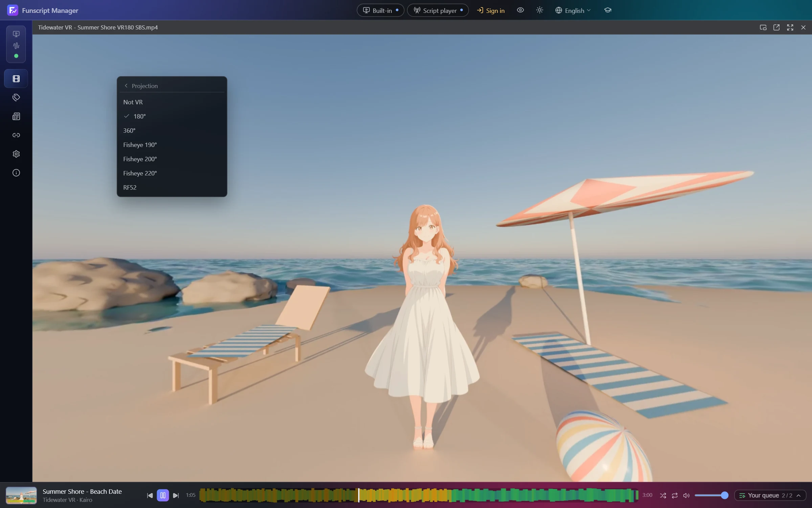Click the globe language icon

[x=559, y=10]
